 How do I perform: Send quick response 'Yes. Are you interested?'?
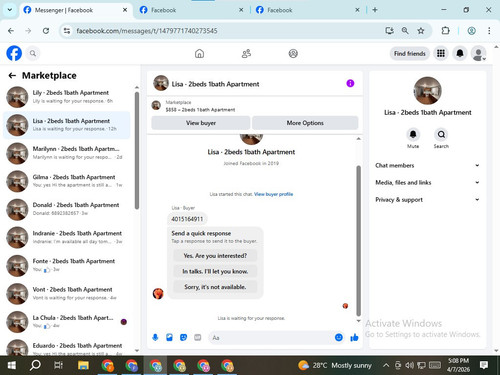tap(215, 256)
